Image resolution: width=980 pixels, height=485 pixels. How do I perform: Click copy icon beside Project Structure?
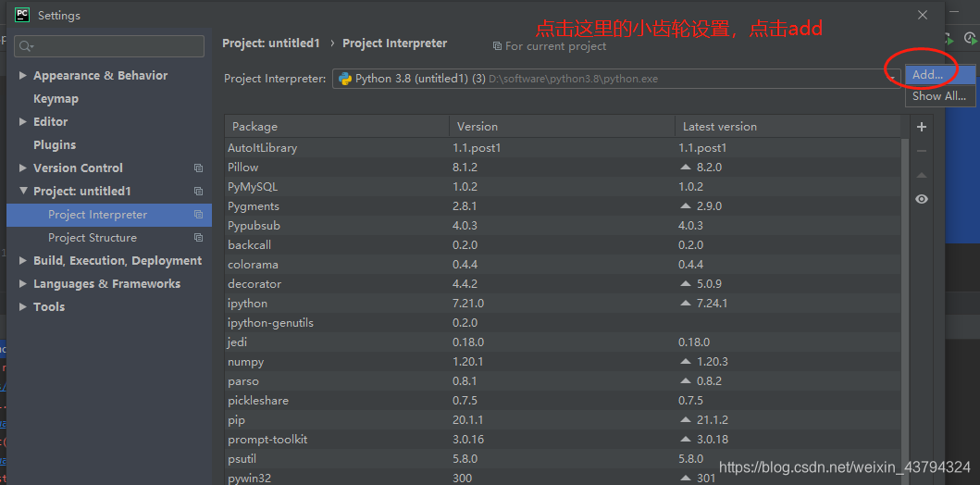(x=198, y=238)
